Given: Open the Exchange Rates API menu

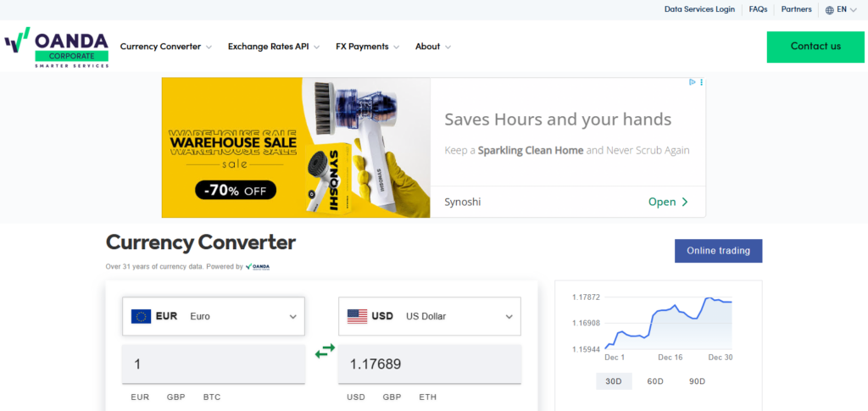Looking at the screenshot, I should coord(273,47).
